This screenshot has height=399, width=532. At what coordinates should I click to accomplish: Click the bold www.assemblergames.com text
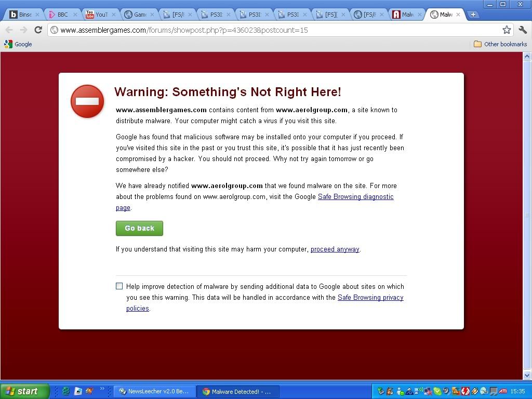161,110
